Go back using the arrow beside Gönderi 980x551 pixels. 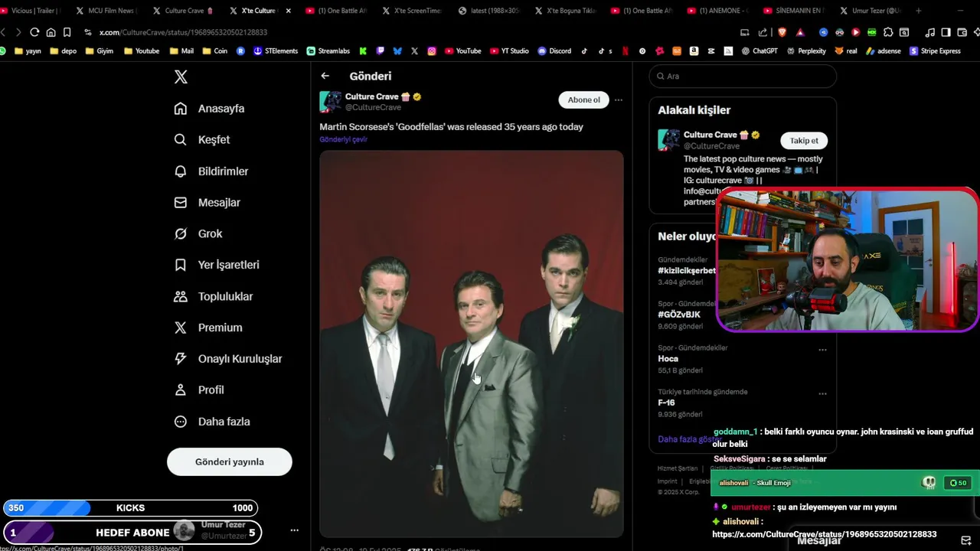point(325,76)
